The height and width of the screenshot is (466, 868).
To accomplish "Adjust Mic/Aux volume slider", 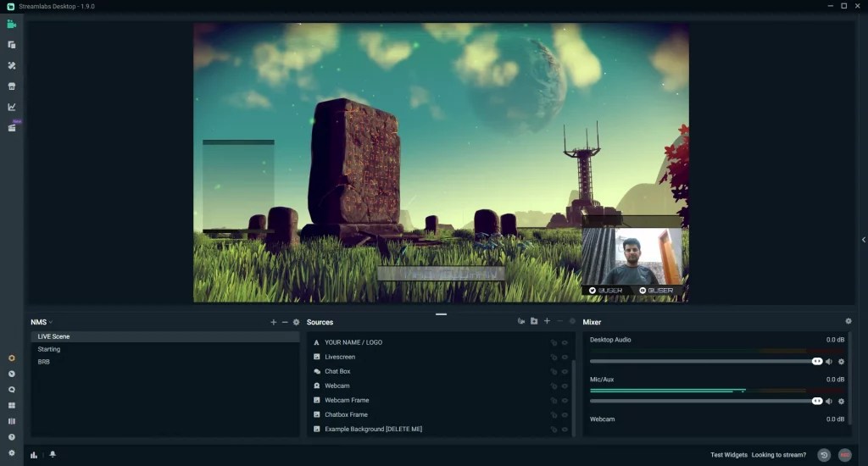I will tap(706, 402).
